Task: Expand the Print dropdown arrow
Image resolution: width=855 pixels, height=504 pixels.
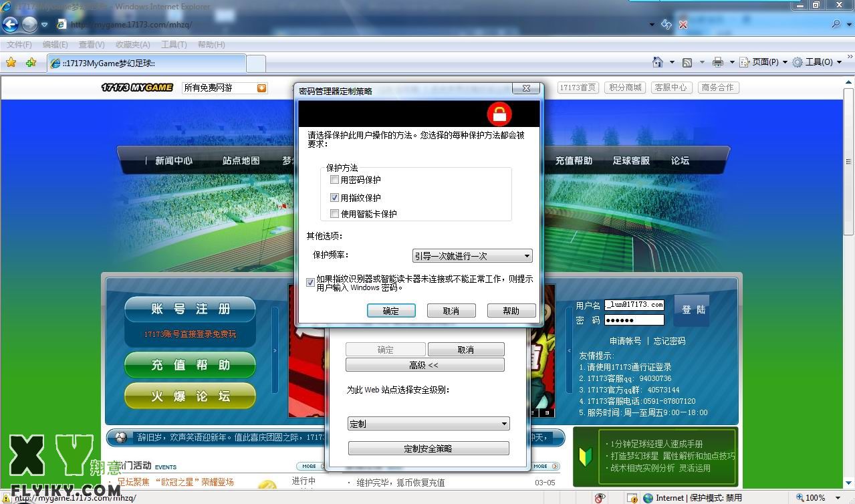Action: (x=732, y=62)
